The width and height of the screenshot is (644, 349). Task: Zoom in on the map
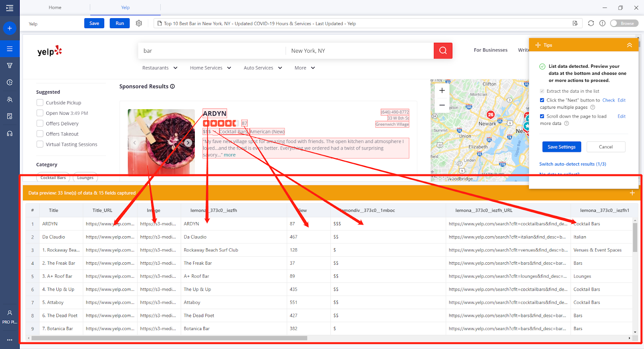(442, 90)
